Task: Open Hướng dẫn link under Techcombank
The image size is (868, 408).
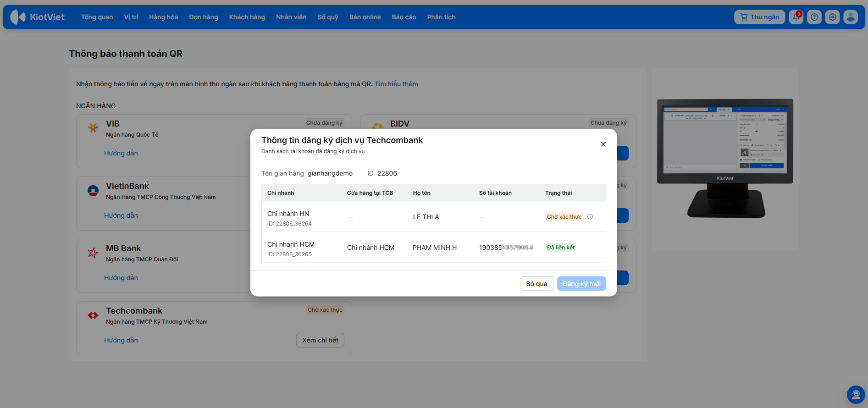Action: [121, 340]
